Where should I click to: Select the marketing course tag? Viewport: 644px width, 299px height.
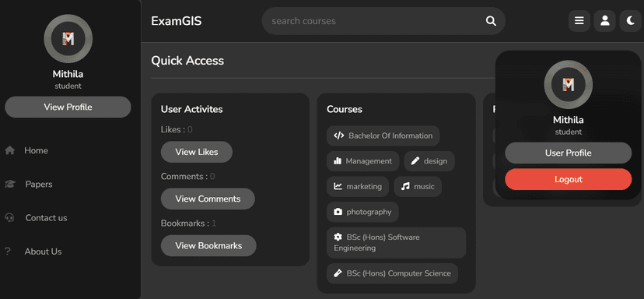[358, 187]
